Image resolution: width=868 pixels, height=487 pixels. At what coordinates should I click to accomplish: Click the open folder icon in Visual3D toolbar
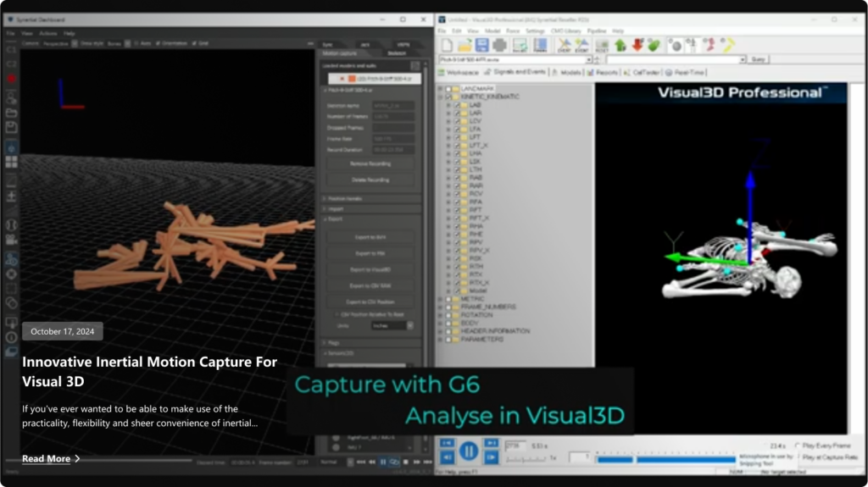[462, 45]
